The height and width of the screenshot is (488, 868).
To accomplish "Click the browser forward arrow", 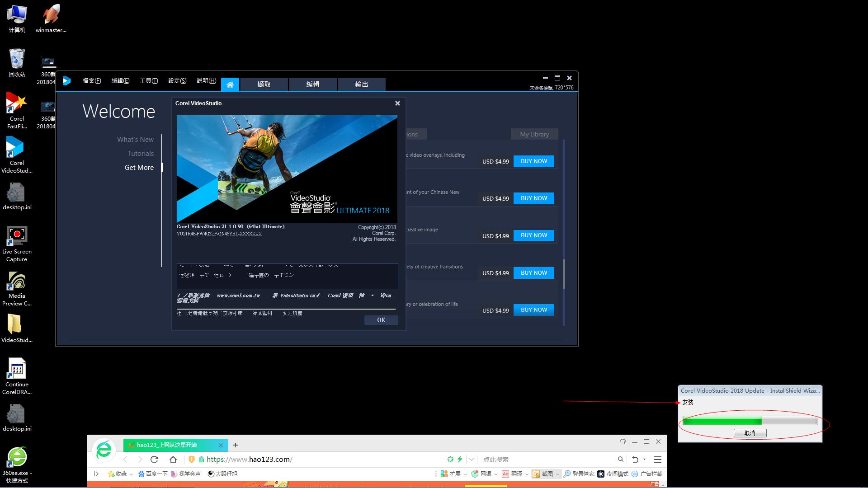I will [x=140, y=460].
